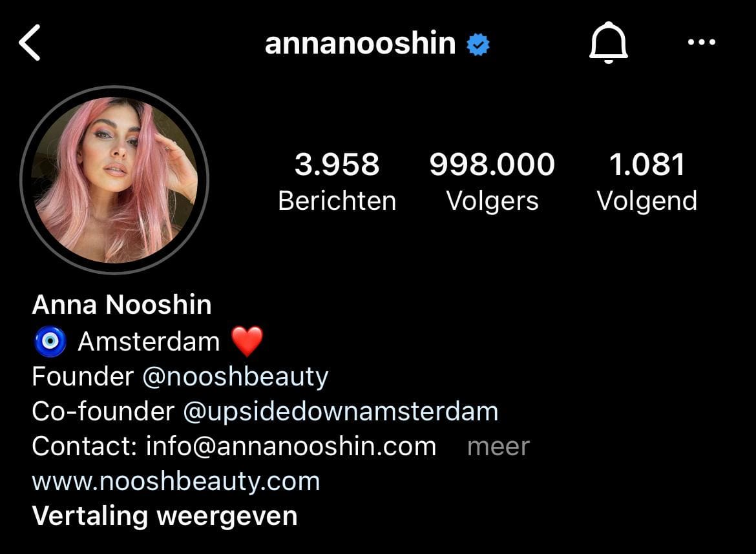The image size is (756, 554).
Task: Tap the notification bell icon
Action: tap(609, 43)
